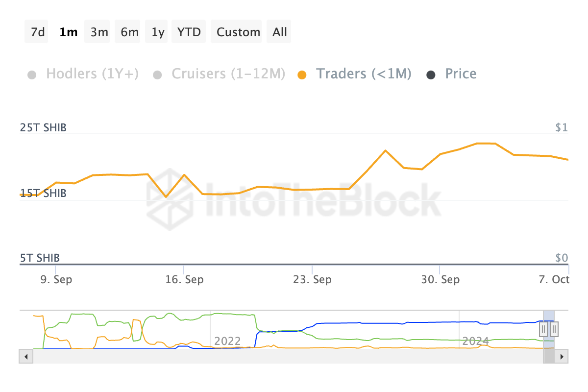Click the left navigator range handle
This screenshot has height=392, width=588.
point(543,330)
